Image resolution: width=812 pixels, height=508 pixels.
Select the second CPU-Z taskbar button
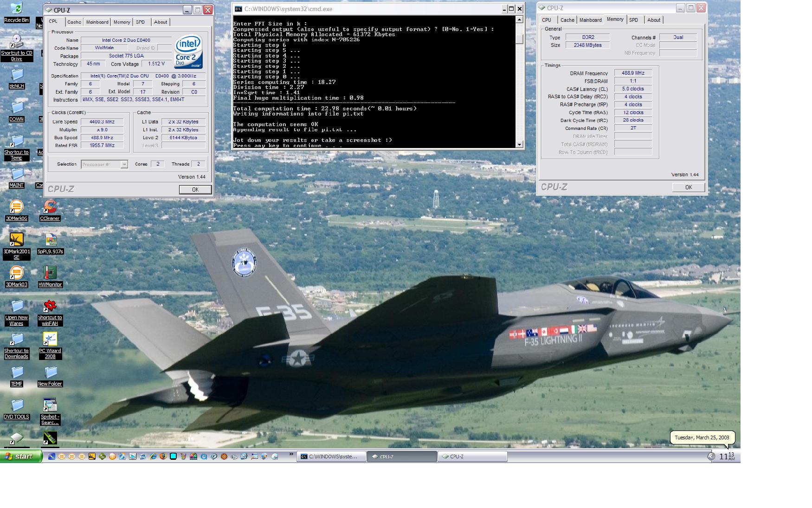pos(472,457)
